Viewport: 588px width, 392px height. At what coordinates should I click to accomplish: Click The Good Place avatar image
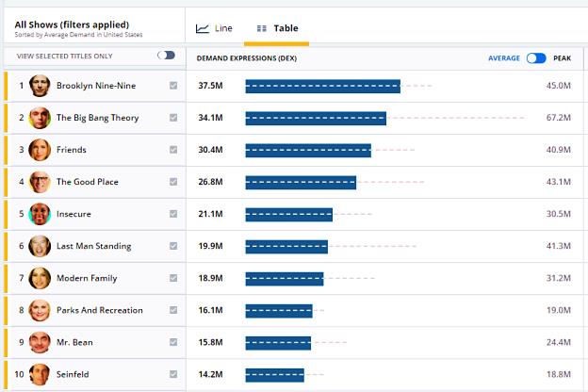(x=40, y=182)
